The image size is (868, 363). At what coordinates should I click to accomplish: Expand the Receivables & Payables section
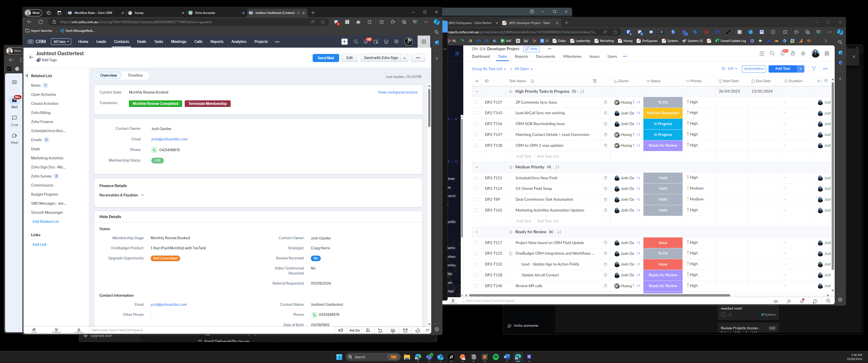pos(142,195)
